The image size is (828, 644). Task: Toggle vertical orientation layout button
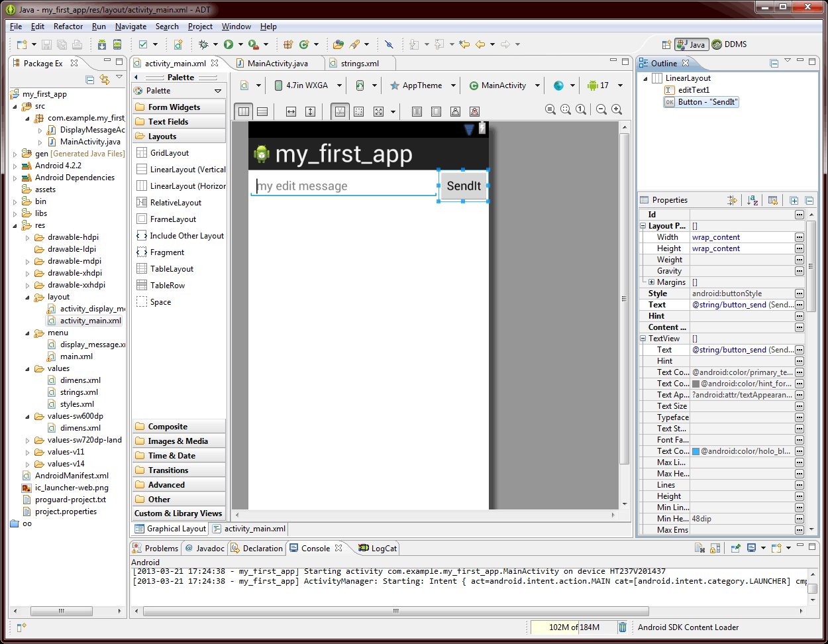point(262,111)
